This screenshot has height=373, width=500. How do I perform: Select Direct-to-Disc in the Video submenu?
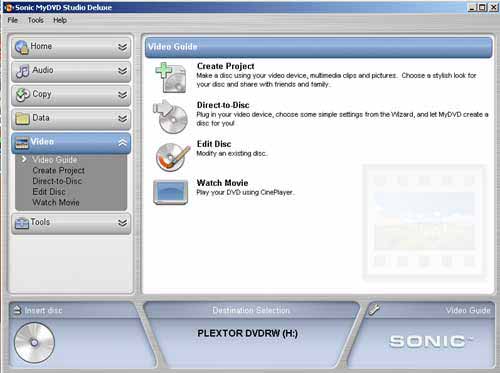click(x=57, y=181)
